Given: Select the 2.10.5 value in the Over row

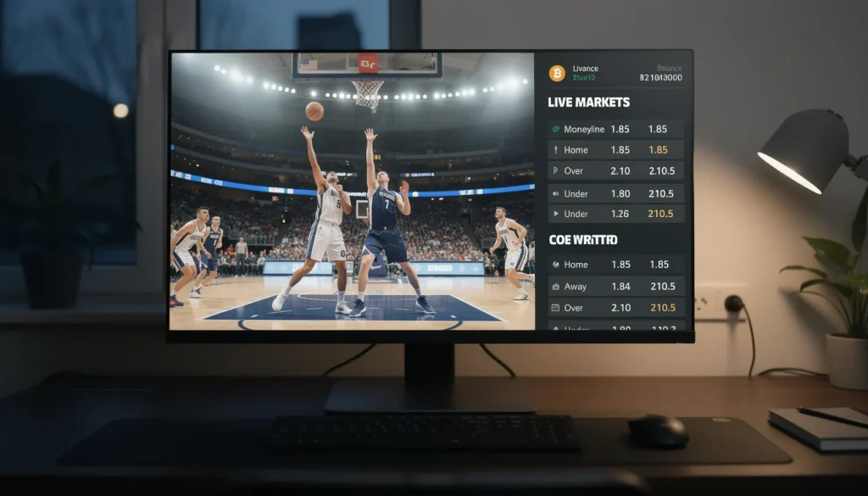Looking at the screenshot, I should coord(661,171).
